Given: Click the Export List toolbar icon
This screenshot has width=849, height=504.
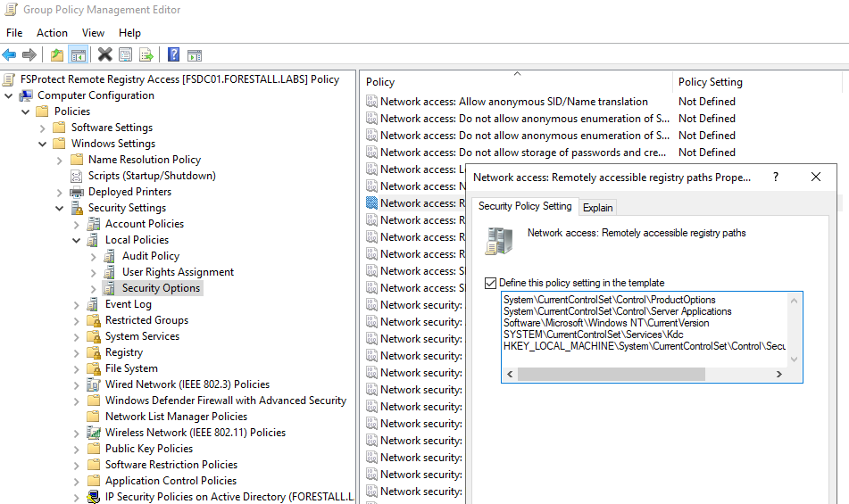Looking at the screenshot, I should [146, 54].
